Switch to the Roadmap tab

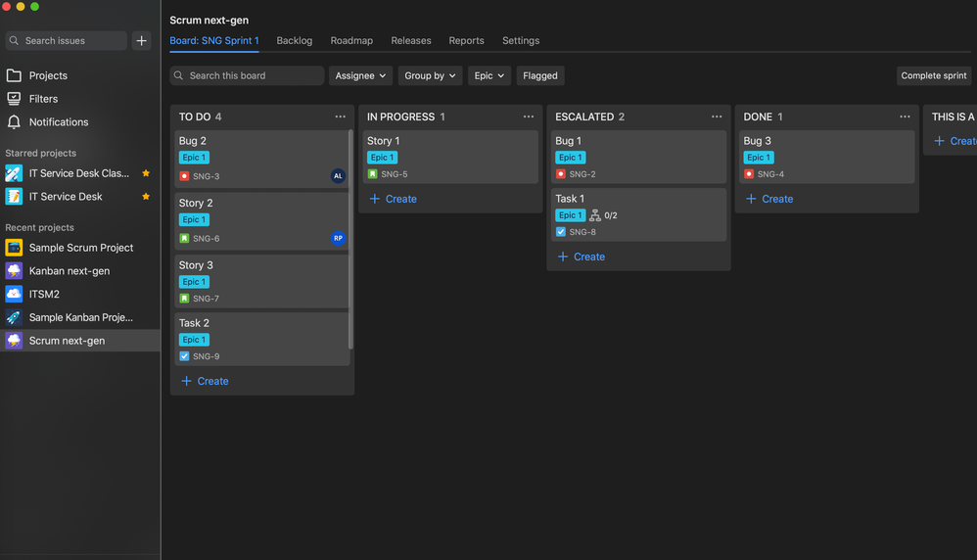(x=351, y=40)
